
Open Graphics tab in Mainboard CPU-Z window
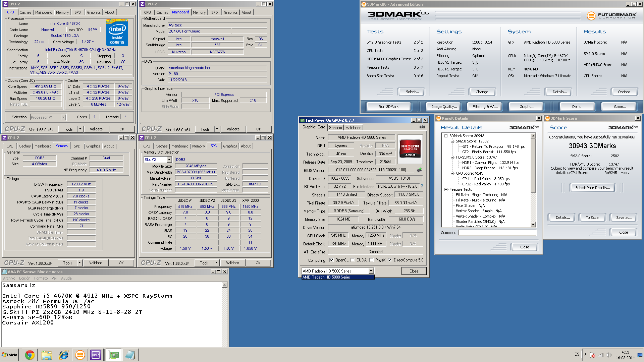click(230, 12)
